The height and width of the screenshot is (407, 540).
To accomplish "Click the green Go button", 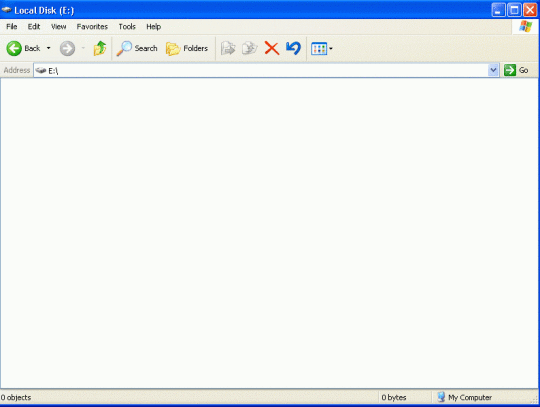I will click(x=516, y=70).
